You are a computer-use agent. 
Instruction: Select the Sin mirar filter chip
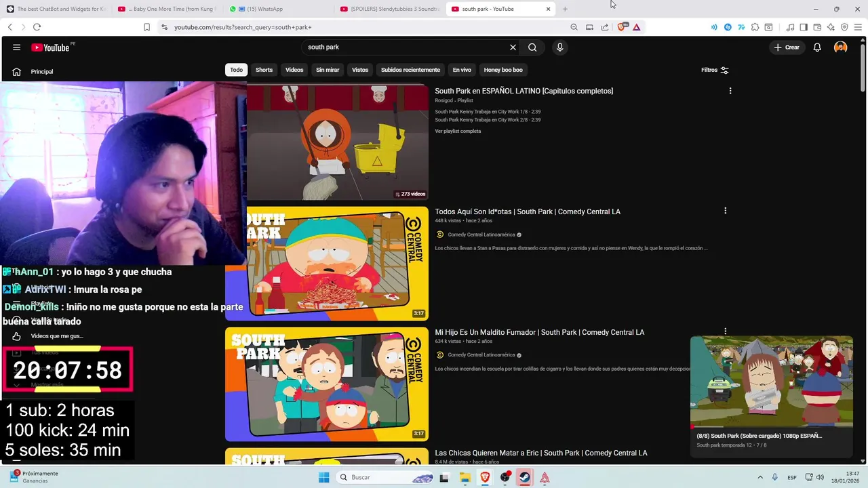328,70
